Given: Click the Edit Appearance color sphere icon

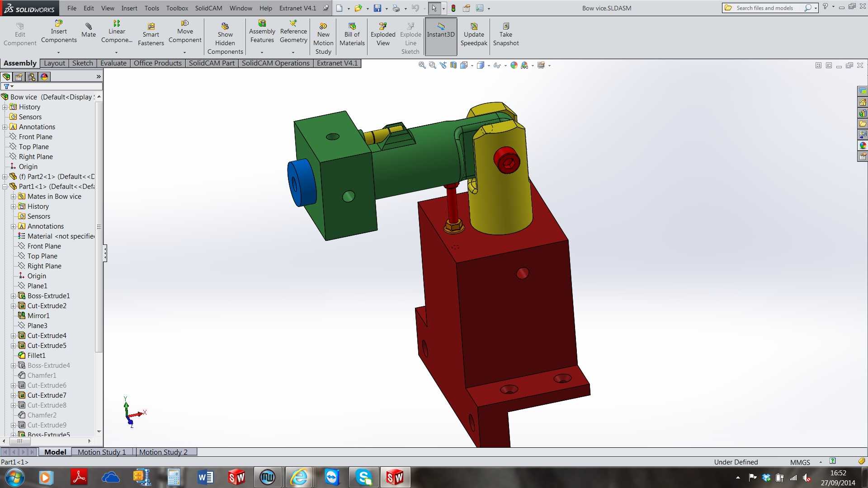Looking at the screenshot, I should point(514,65).
